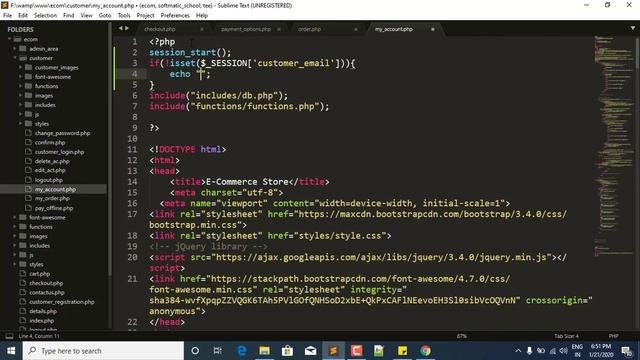
Task: Click unsaved dot on my_account.php tab
Action: pyautogui.click(x=433, y=29)
